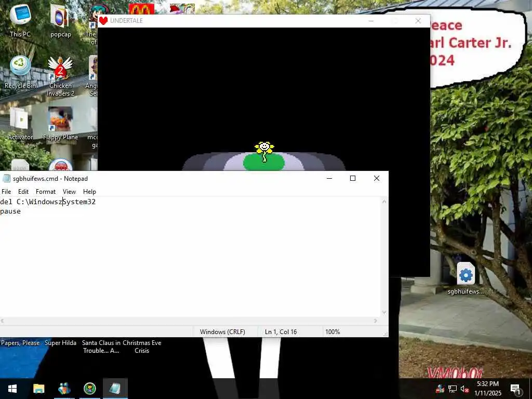Open the Notepad File menu
This screenshot has height=399, width=532.
pyautogui.click(x=6, y=192)
